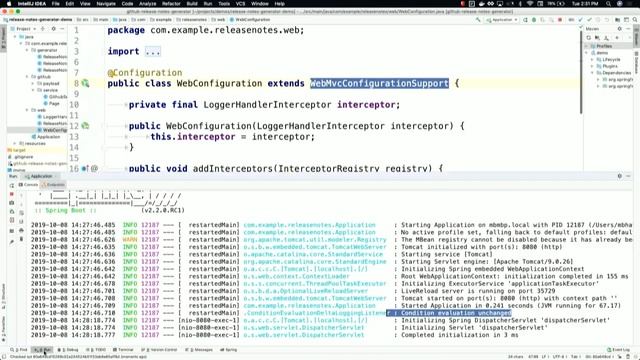This screenshot has width=640, height=360.
Task: Open the Project view dropdown
Action: (x=24, y=29)
